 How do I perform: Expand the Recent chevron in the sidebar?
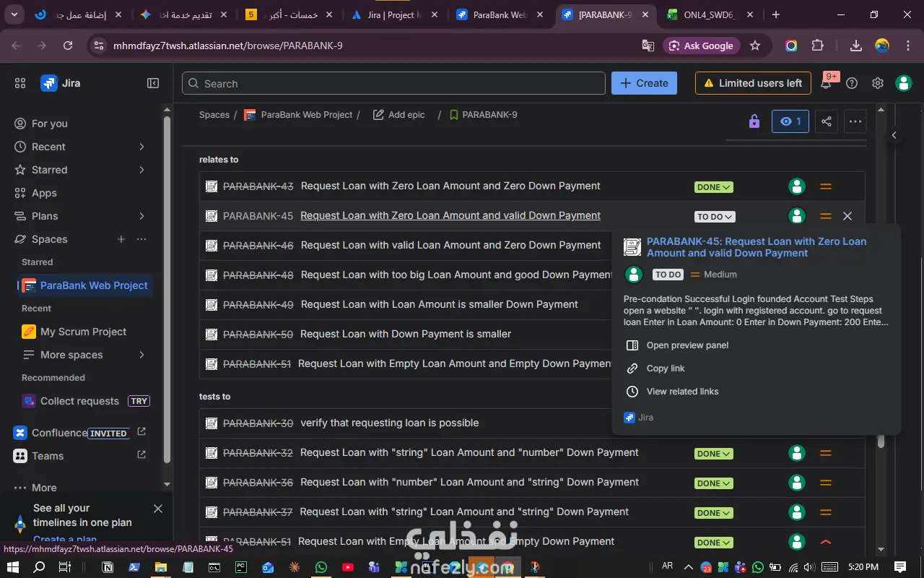[141, 147]
